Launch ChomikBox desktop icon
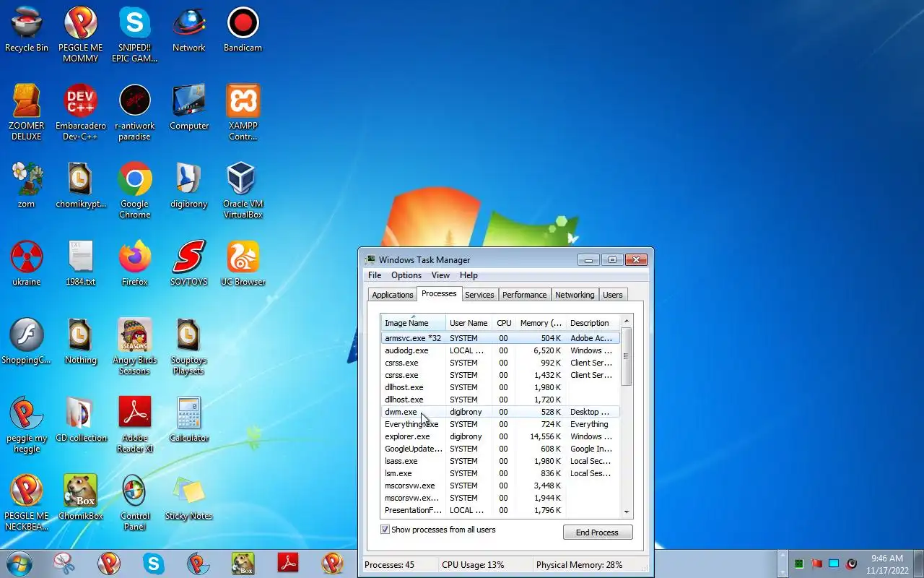This screenshot has width=924, height=578. pos(81,499)
